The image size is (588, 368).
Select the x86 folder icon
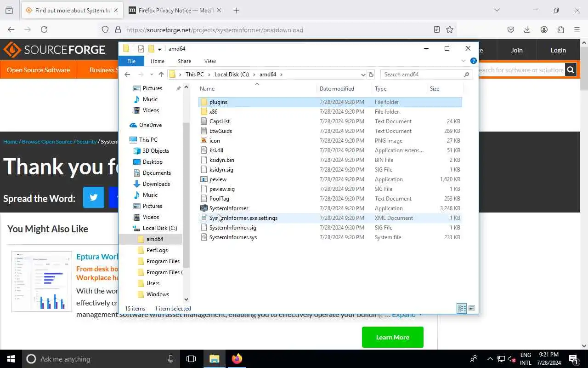click(204, 112)
